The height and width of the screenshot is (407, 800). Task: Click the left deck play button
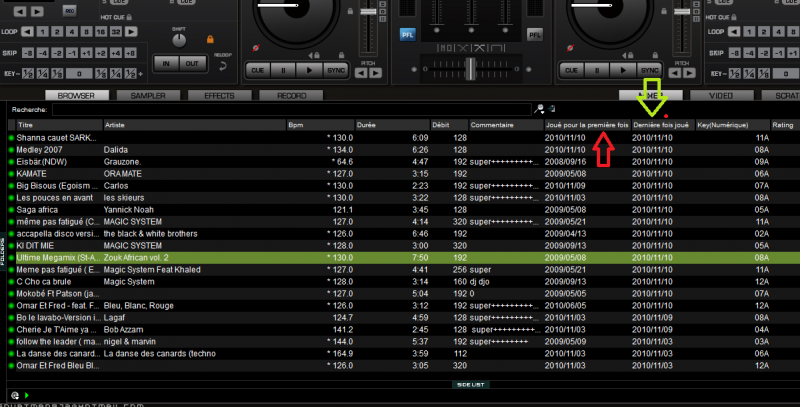tap(309, 70)
